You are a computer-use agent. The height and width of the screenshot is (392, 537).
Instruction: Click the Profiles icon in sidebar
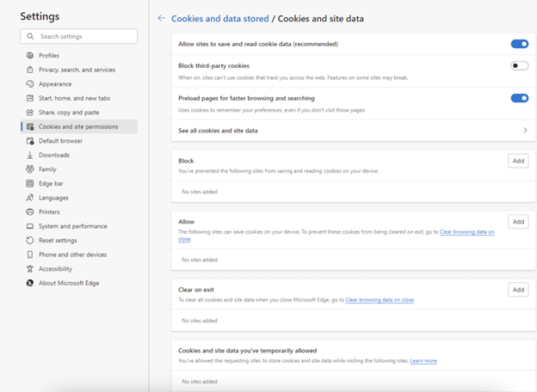(x=30, y=55)
